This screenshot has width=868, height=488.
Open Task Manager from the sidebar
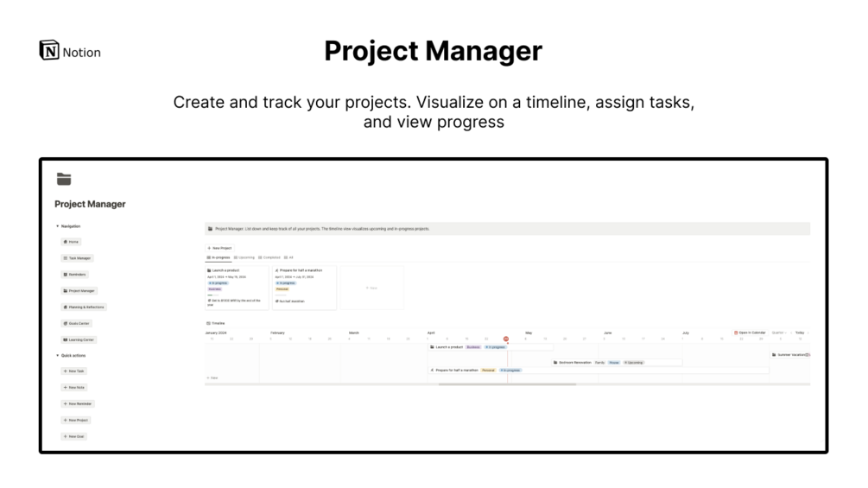77,258
